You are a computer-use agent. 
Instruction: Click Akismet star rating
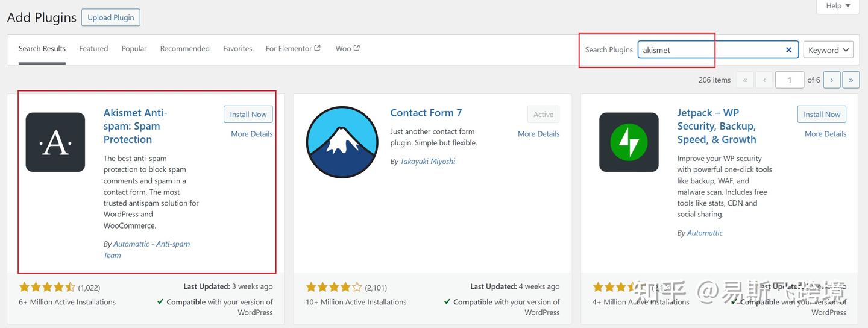coord(47,287)
